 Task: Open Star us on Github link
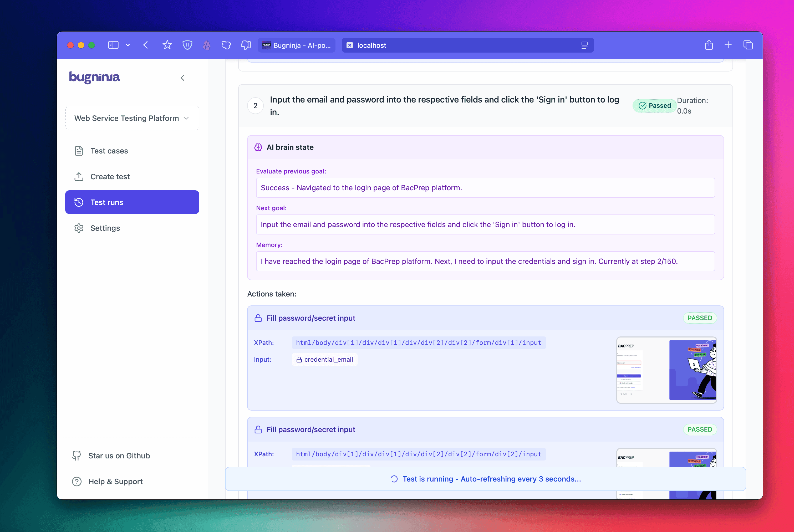point(119,456)
